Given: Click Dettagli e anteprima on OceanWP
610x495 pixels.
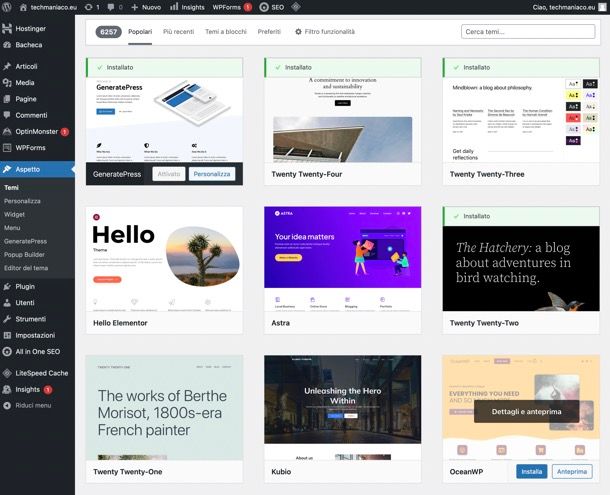Looking at the screenshot, I should (x=526, y=411).
